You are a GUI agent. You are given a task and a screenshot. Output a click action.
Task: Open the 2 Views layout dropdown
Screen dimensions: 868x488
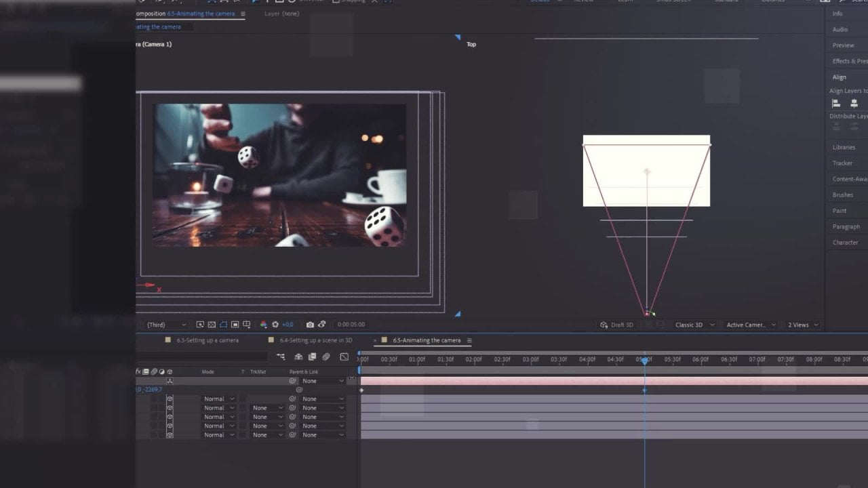click(802, 325)
